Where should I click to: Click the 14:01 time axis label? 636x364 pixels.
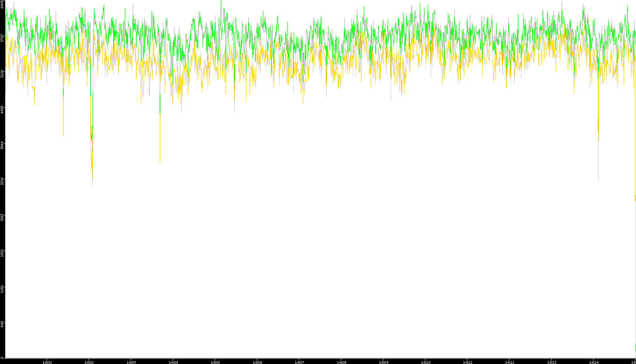pos(47,362)
